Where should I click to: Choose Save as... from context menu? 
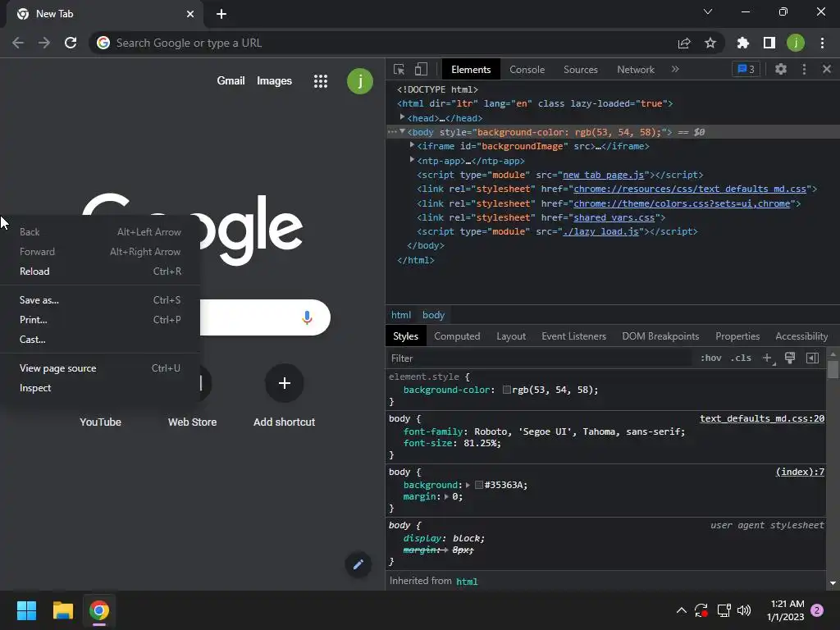[100, 300]
